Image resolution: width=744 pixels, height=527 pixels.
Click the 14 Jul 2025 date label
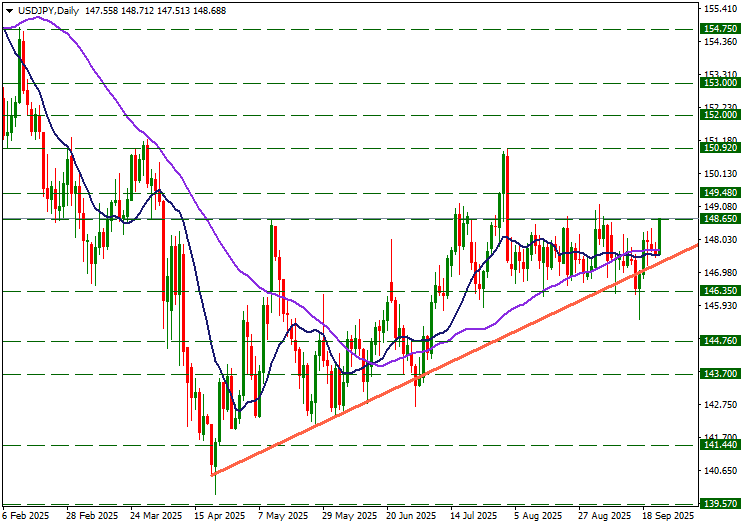click(x=474, y=516)
